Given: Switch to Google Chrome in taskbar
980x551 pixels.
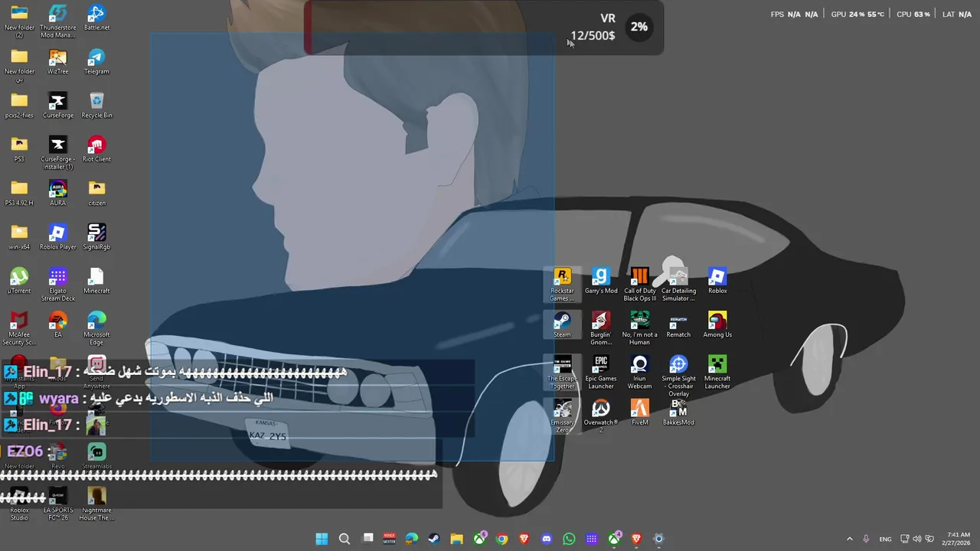Looking at the screenshot, I should (x=501, y=539).
